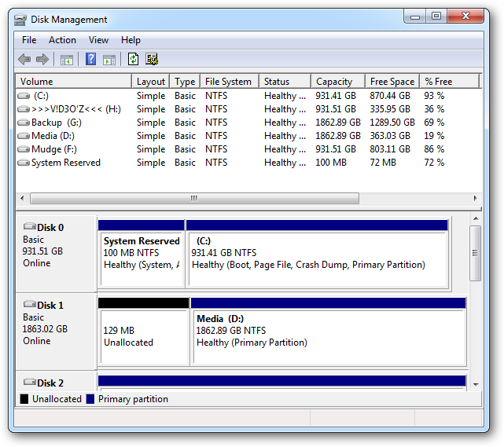The width and height of the screenshot is (504, 447).
Task: Sort by the Type column header
Action: (x=185, y=81)
